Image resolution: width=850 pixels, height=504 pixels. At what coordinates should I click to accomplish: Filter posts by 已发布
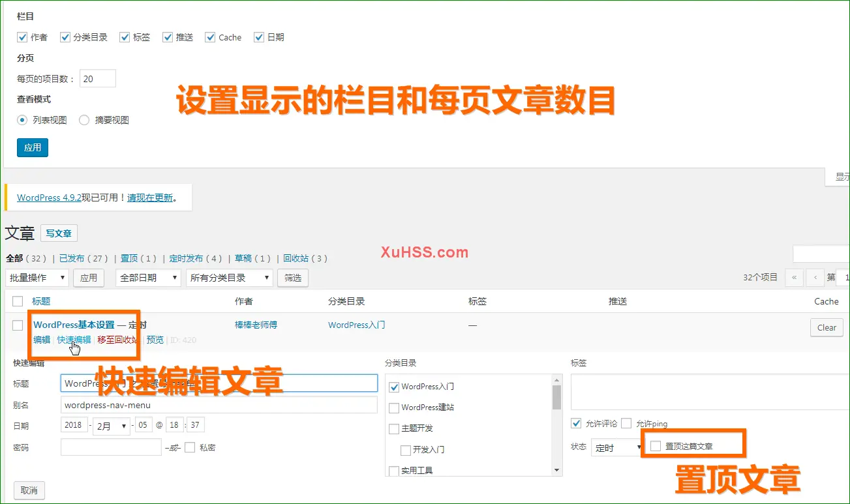coord(72,258)
